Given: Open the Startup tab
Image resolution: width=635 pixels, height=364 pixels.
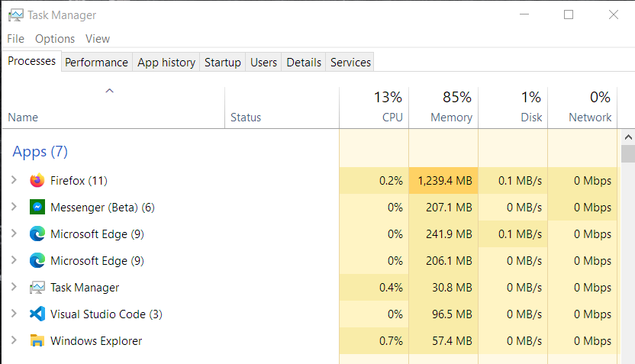Looking at the screenshot, I should point(222,63).
